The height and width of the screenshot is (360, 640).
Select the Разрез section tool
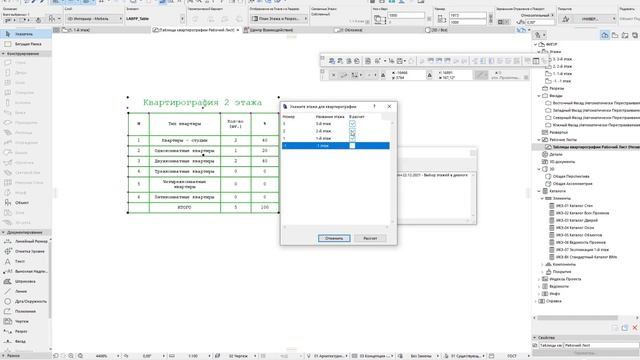[x=25, y=331]
